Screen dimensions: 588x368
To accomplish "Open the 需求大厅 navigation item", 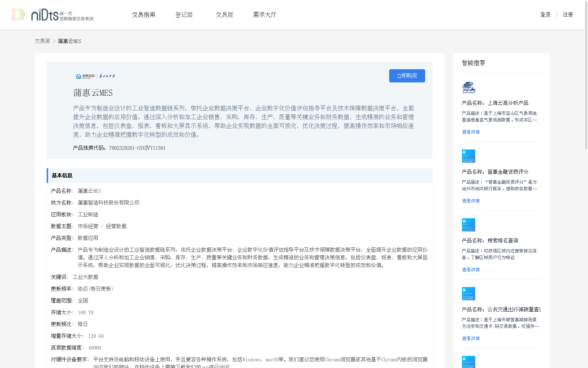I will point(265,15).
